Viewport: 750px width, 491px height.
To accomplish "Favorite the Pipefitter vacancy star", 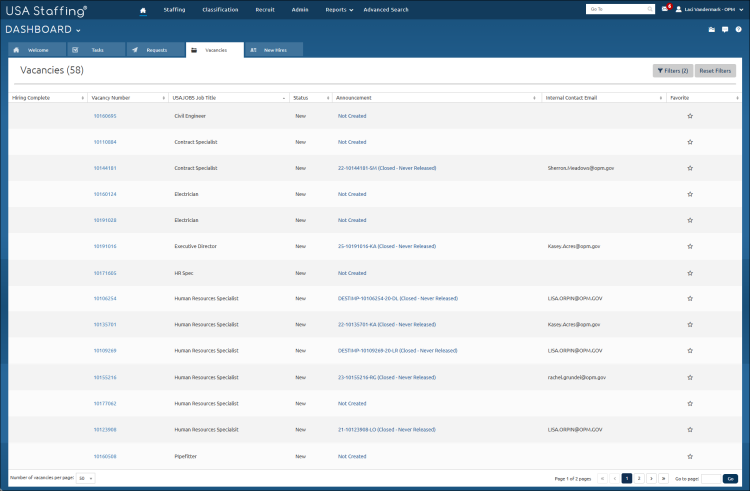I will (690, 457).
